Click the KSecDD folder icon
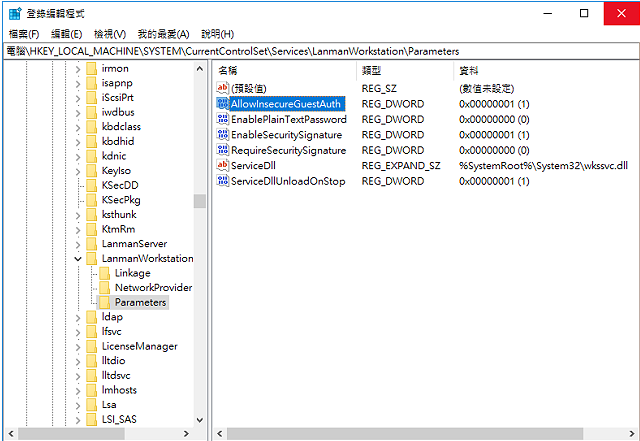640x441 pixels. click(92, 185)
